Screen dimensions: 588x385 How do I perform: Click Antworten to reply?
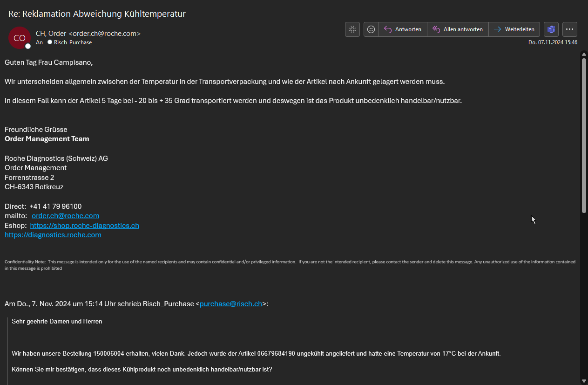point(403,29)
